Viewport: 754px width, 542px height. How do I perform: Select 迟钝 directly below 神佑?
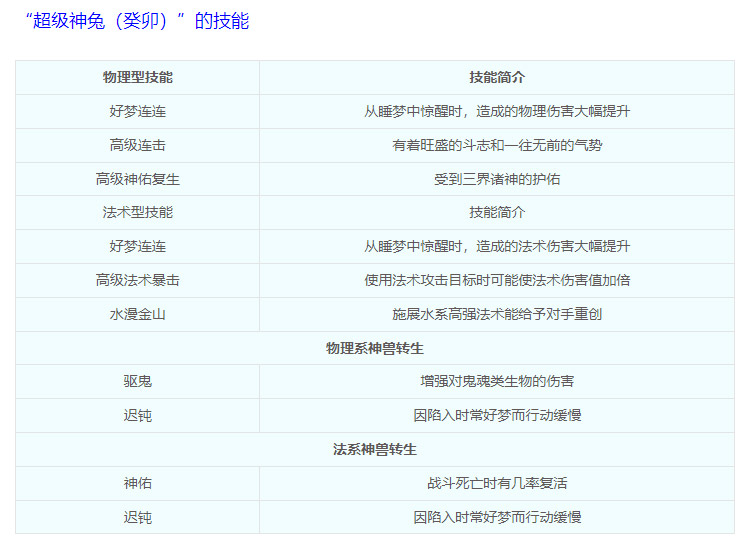(x=138, y=517)
